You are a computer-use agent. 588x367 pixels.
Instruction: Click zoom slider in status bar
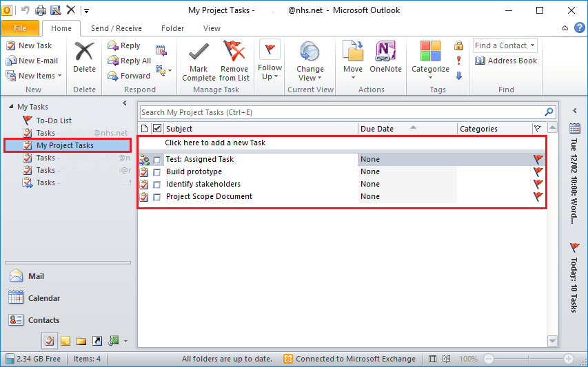[529, 358]
